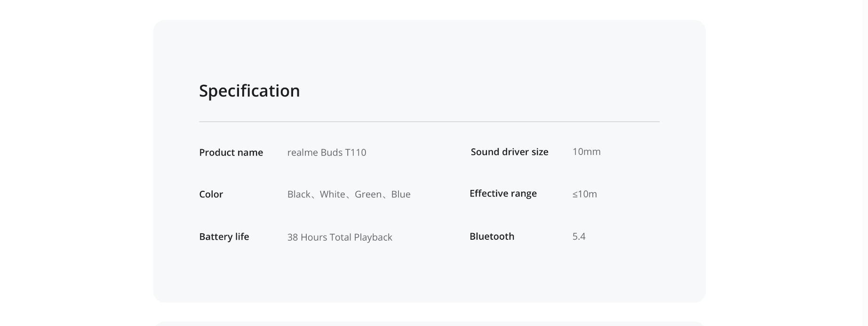Select the Battery life label
Image resolution: width=868 pixels, height=326 pixels.
224,237
